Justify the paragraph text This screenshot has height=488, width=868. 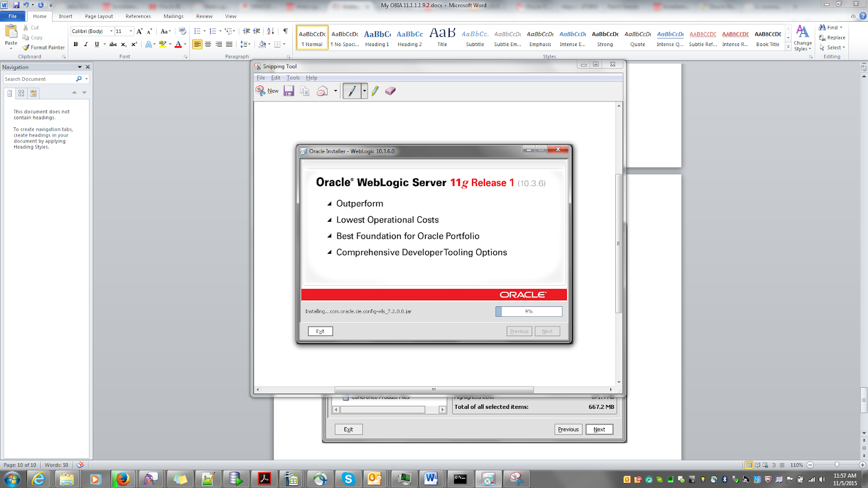229,44
